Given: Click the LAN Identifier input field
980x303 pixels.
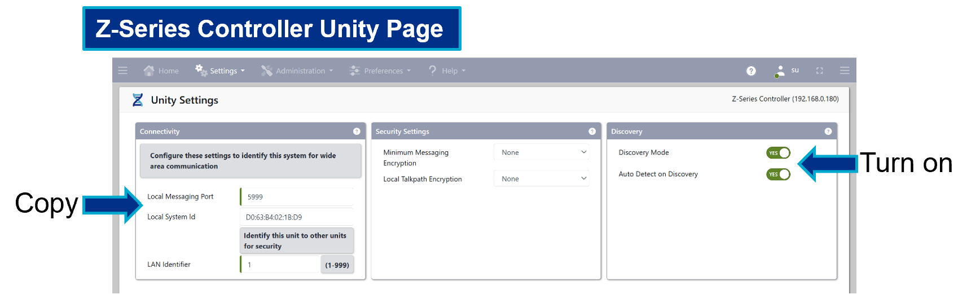Looking at the screenshot, I should tap(280, 265).
